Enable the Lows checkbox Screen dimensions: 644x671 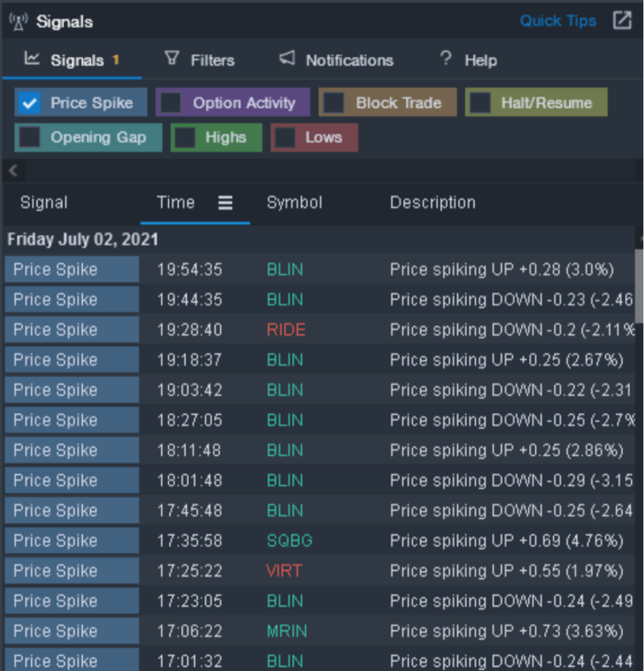285,138
